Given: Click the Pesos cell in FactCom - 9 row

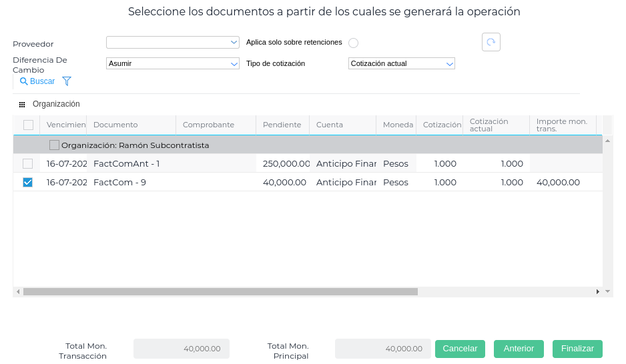Looking at the screenshot, I should coord(396,182).
